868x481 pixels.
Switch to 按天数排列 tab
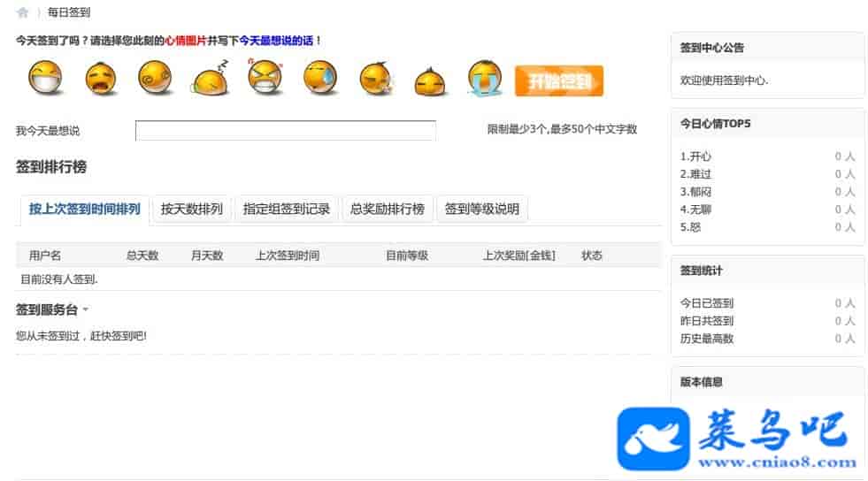point(191,209)
